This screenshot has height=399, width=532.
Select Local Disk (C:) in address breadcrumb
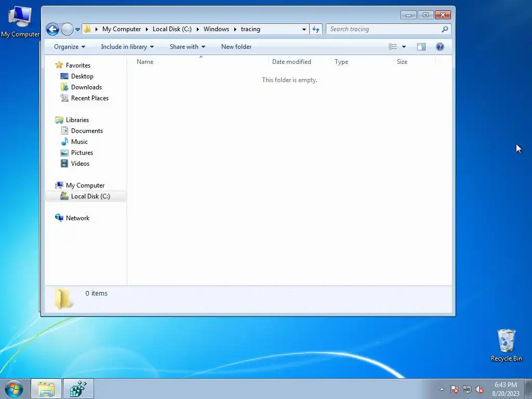click(x=172, y=29)
